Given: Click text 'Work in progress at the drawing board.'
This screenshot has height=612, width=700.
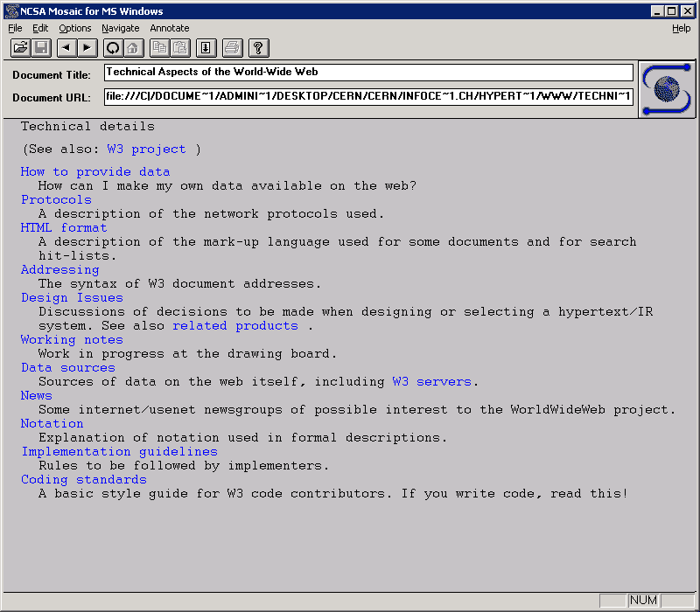Looking at the screenshot, I should 187,354.
